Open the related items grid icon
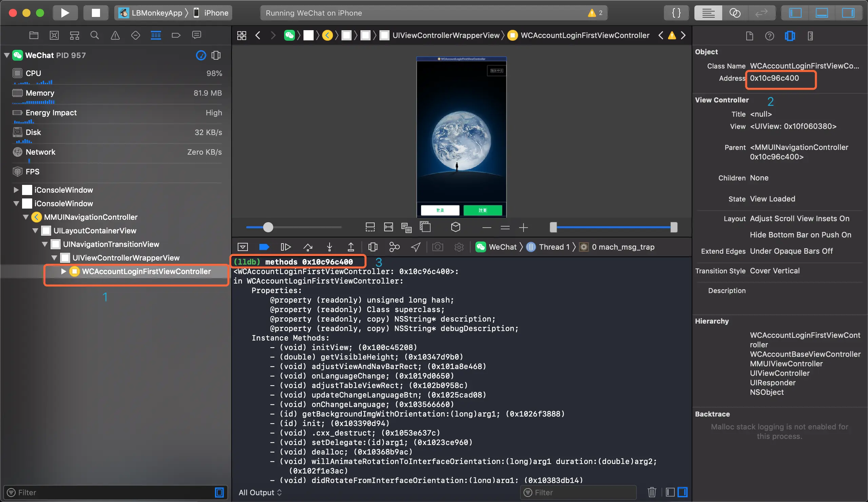Screen dimensions: 868x502 pyautogui.click(x=242, y=35)
